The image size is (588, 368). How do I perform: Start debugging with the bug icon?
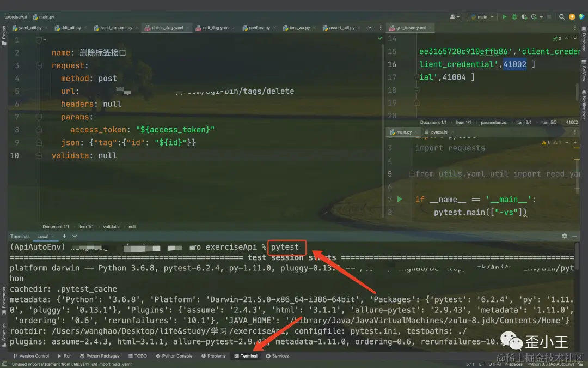pyautogui.click(x=514, y=17)
